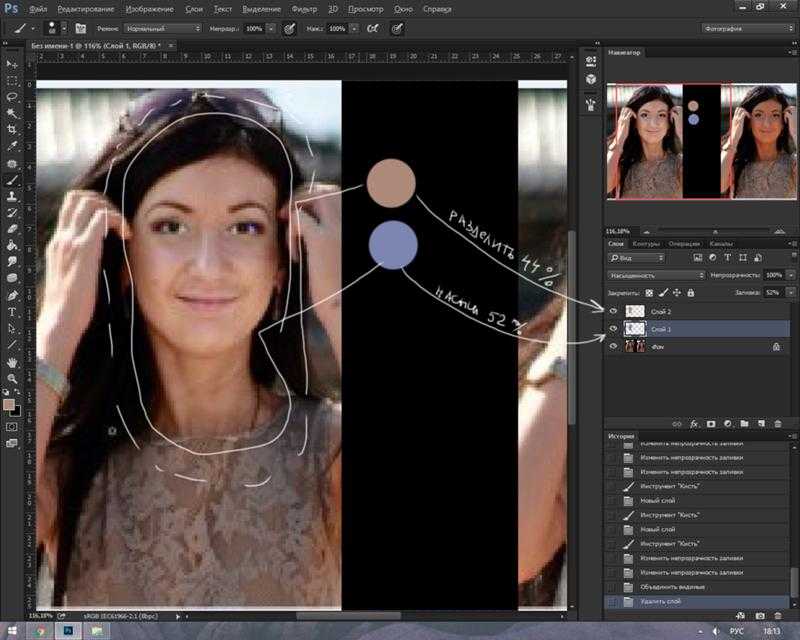Toggle visibility of Фон layer

(613, 346)
